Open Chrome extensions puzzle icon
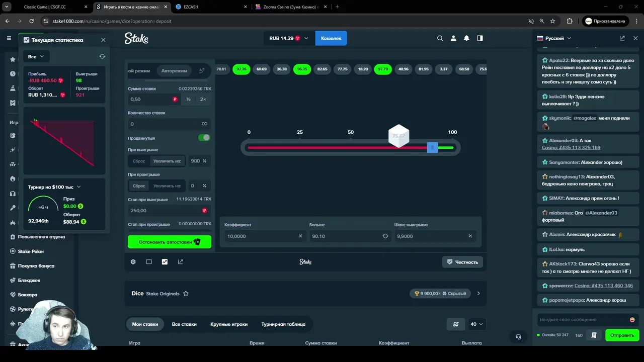The width and height of the screenshot is (644, 362). 570,21
